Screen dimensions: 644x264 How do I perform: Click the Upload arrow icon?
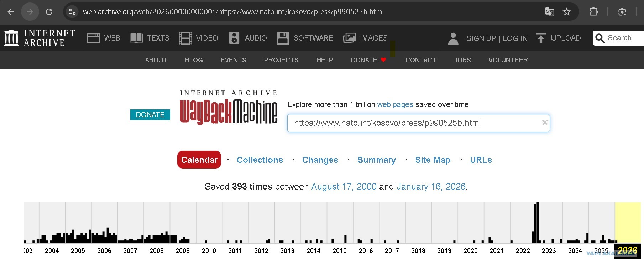(x=541, y=38)
